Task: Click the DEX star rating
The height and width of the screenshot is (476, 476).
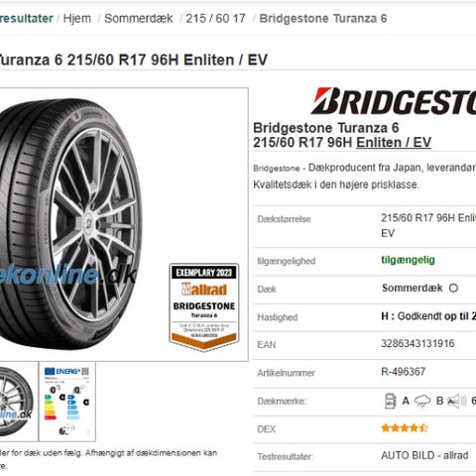Action: point(405,428)
